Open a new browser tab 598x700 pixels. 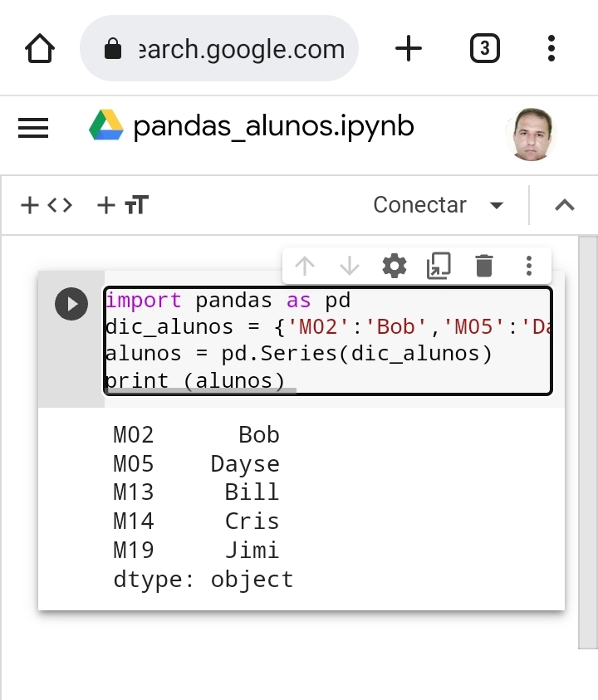tap(408, 49)
